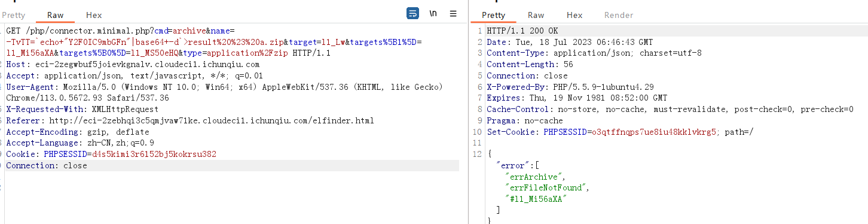Open the request editor hamburger options menu
The width and height of the screenshot is (868, 224).
[x=453, y=14]
